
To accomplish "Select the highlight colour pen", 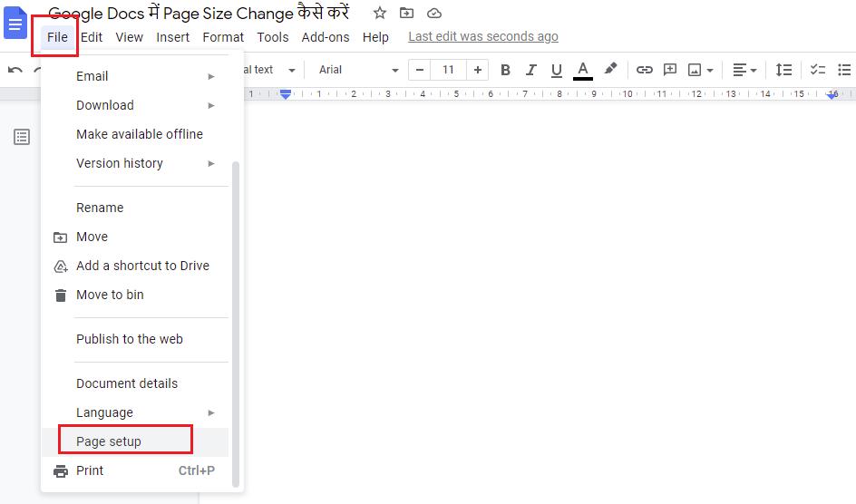I will coord(610,69).
